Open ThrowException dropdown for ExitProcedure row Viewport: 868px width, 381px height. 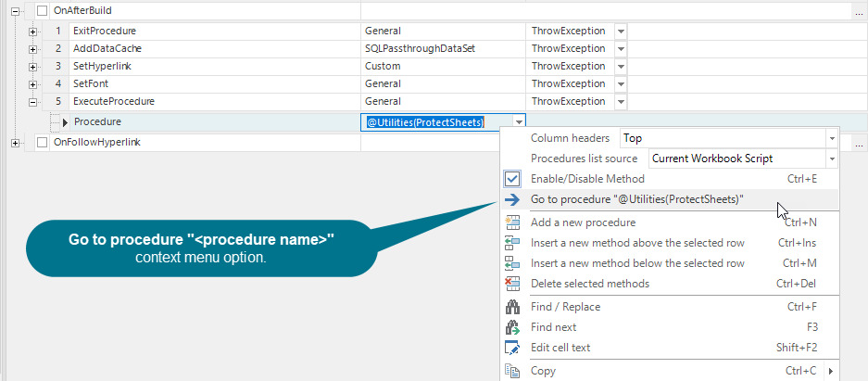click(621, 31)
